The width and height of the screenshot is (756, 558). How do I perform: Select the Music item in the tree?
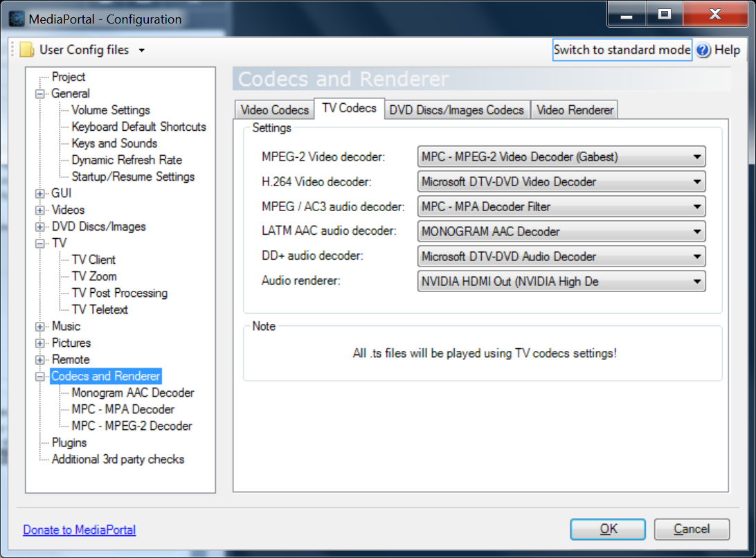[66, 326]
